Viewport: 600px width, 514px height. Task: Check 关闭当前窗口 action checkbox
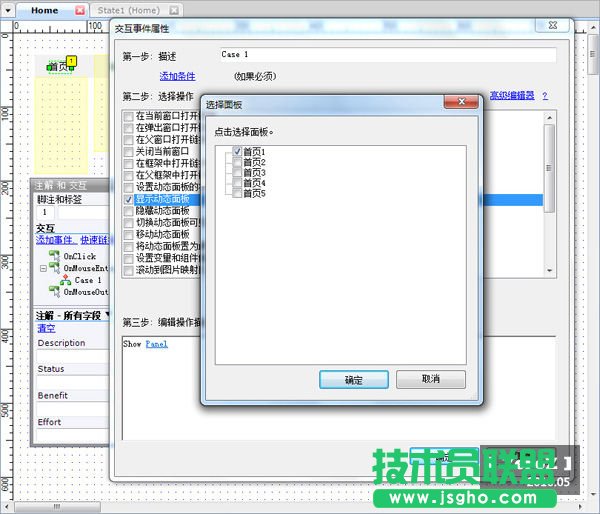[129, 152]
